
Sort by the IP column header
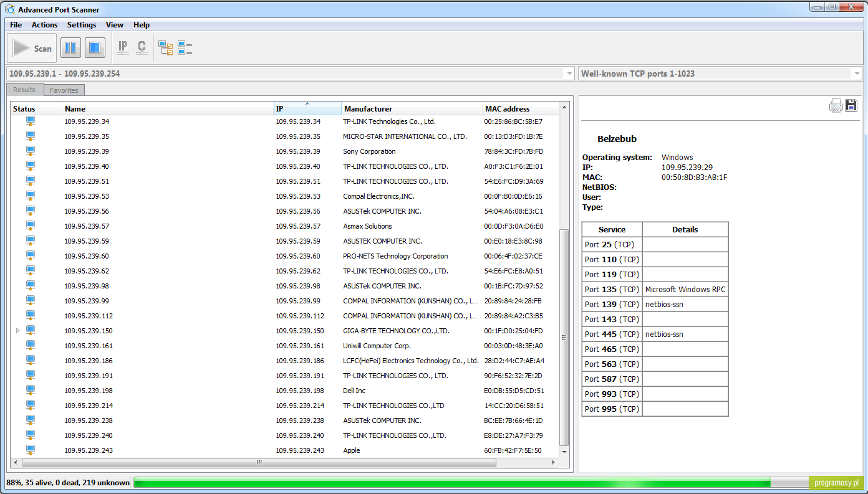(308, 109)
